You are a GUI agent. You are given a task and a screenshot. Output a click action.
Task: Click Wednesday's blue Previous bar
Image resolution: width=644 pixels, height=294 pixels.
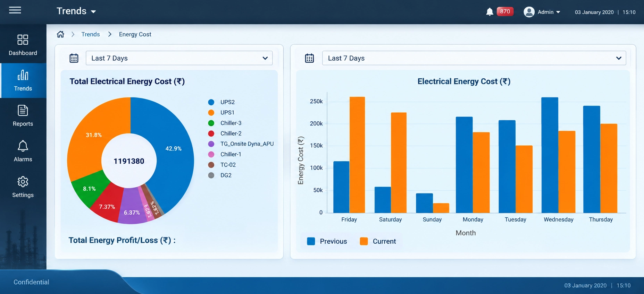point(550,155)
